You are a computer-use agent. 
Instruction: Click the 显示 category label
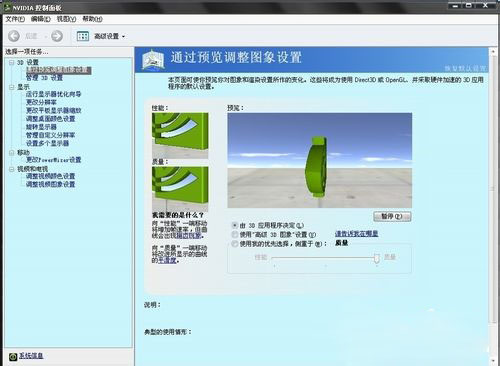23,87
